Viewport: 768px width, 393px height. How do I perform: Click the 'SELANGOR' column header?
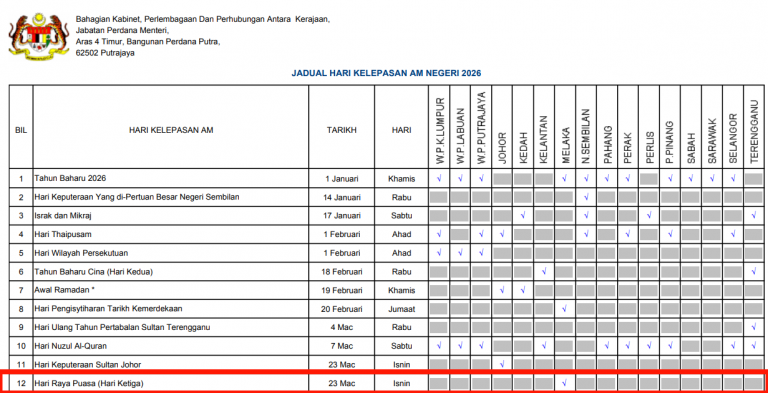pyautogui.click(x=733, y=139)
